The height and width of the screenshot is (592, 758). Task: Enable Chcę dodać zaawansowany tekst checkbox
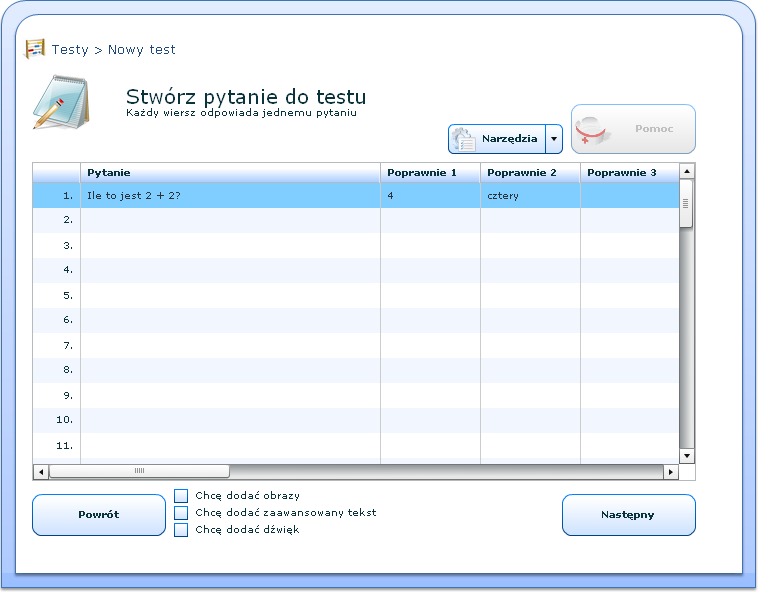[181, 513]
